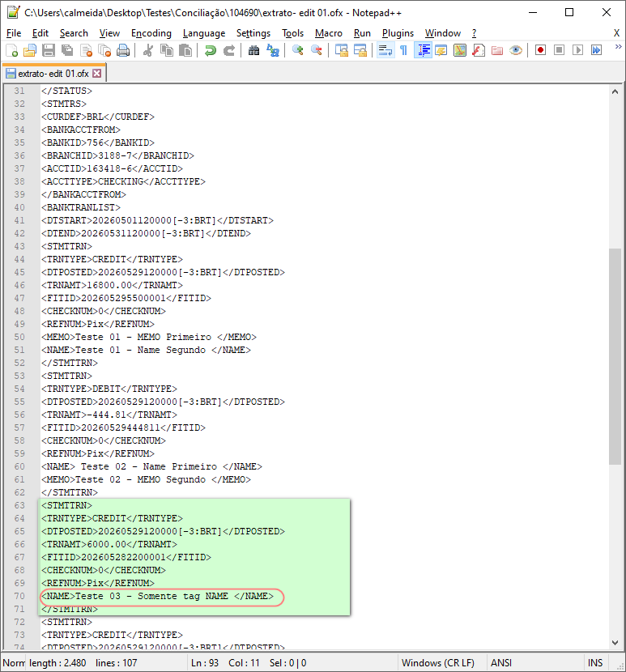Viewport: 626px width, 672px height.
Task: Show all characters pilcrow toggle
Action: coord(403,50)
